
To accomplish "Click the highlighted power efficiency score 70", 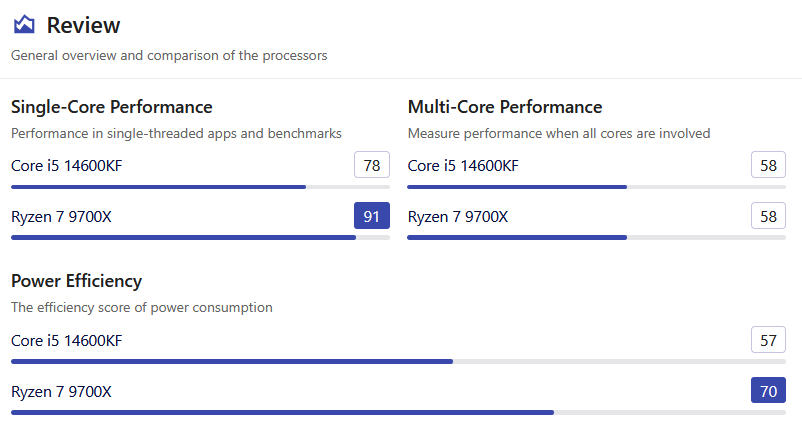I will (768, 390).
